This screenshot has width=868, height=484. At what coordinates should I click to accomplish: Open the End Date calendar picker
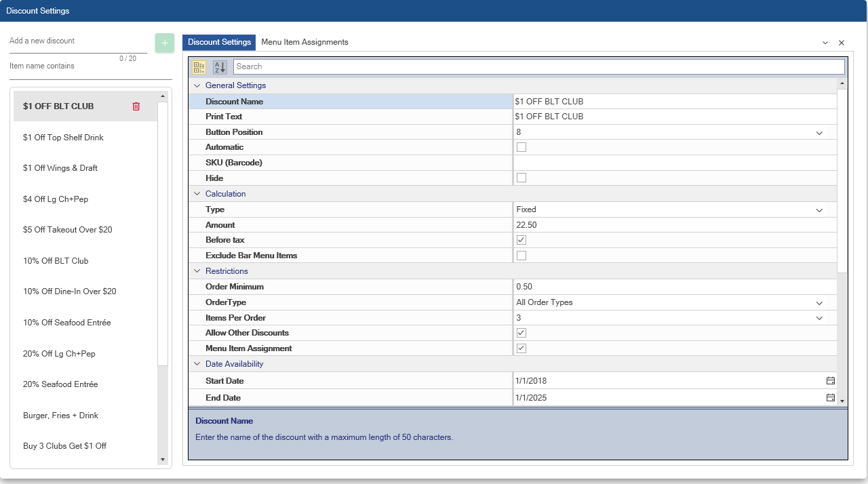coord(830,398)
